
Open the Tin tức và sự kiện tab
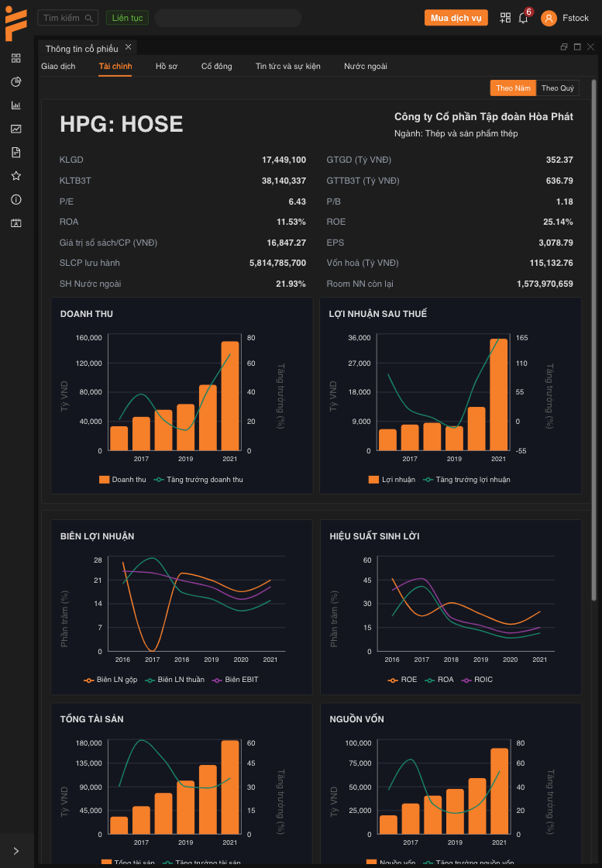tap(287, 67)
